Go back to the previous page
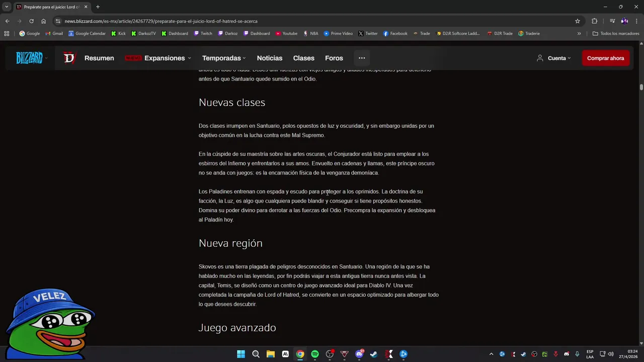This screenshot has height=362, width=644. pyautogui.click(x=7, y=21)
